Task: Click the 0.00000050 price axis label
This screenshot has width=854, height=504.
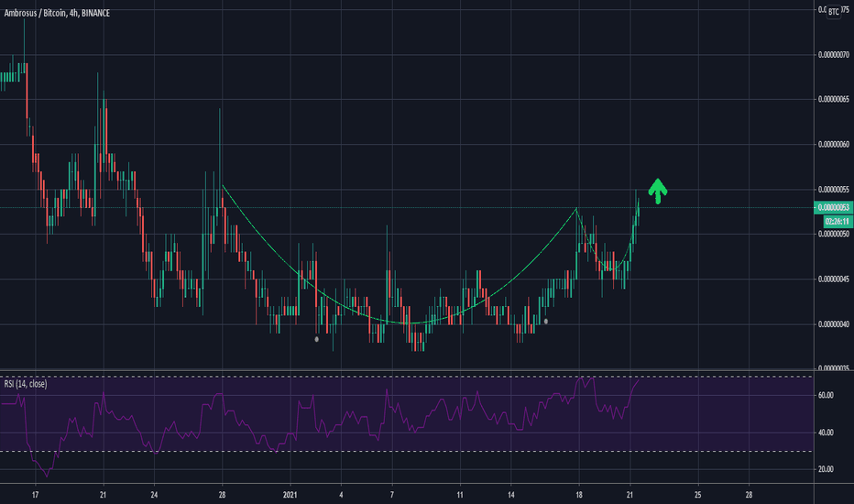Action: 833,235
